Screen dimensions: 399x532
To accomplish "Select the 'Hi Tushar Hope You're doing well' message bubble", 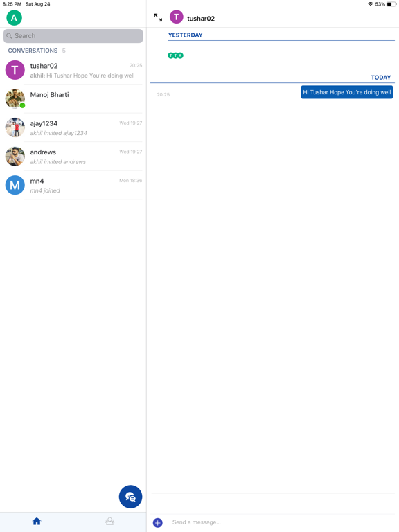I will click(x=347, y=92).
